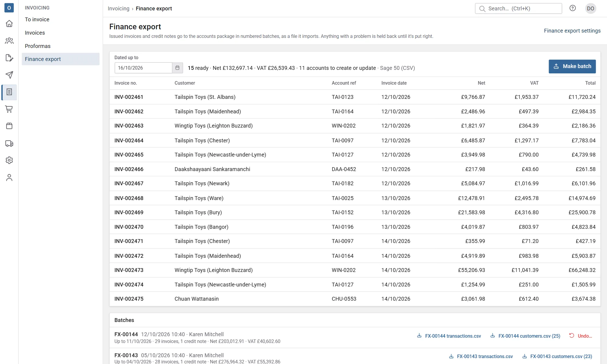The width and height of the screenshot is (607, 364).
Task: Open the Proformas menu item
Action: [x=60, y=46]
